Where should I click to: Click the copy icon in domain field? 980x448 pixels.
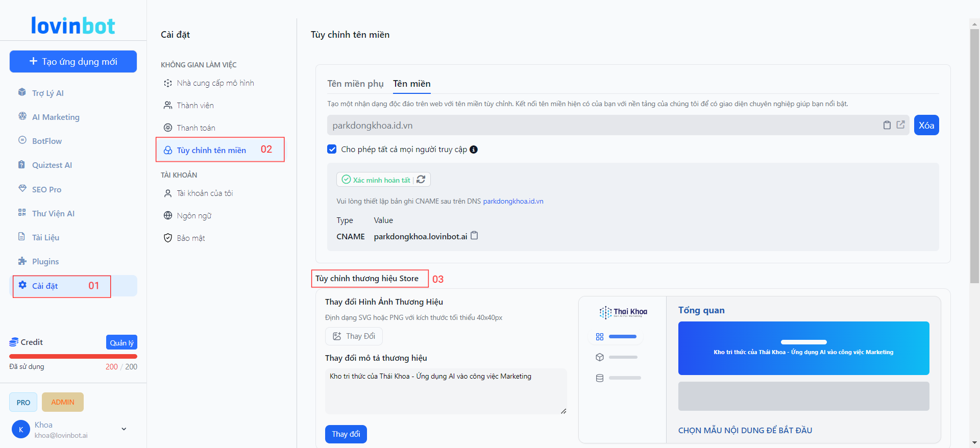(887, 125)
